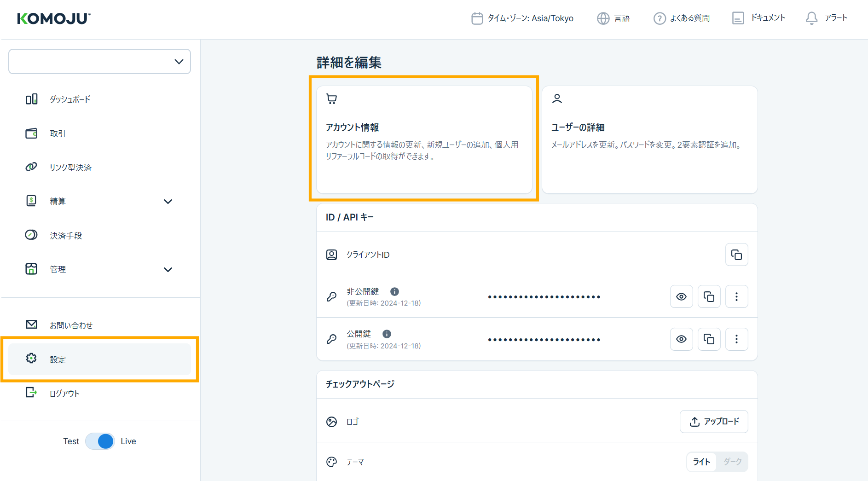The width and height of the screenshot is (868, 481).
Task: Open リンク型決済 from the sidebar
Action: pyautogui.click(x=31, y=167)
